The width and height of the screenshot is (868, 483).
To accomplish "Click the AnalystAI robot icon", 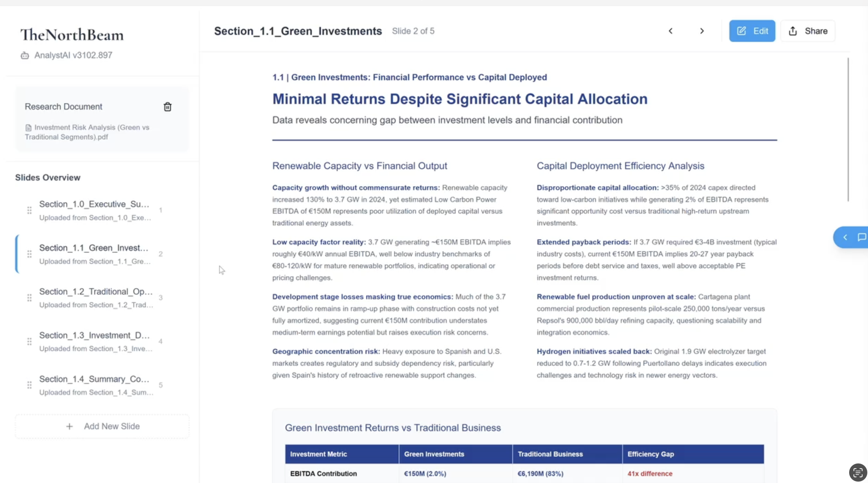I will [x=24, y=55].
